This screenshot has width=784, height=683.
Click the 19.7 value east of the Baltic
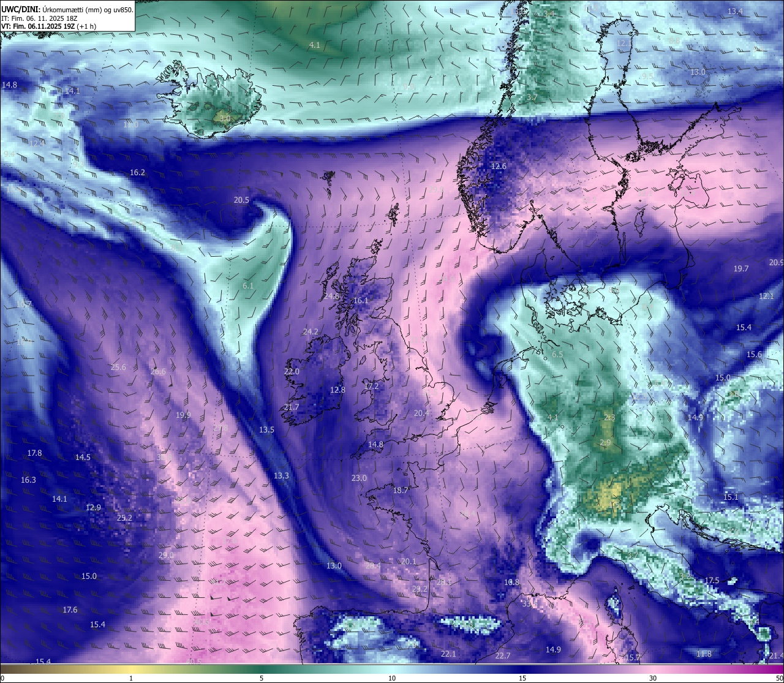click(x=741, y=269)
